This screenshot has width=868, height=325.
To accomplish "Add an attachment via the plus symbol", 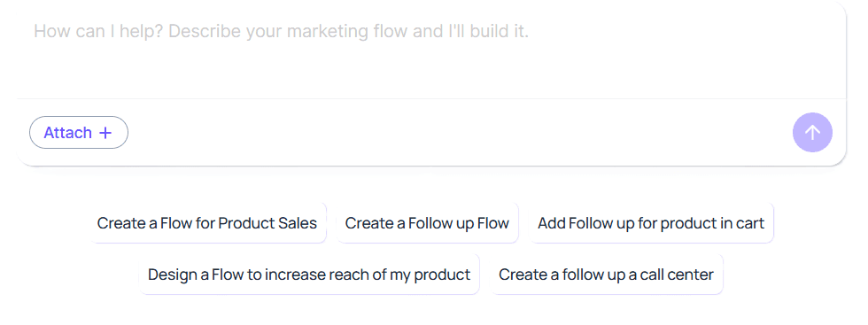I will click(105, 133).
